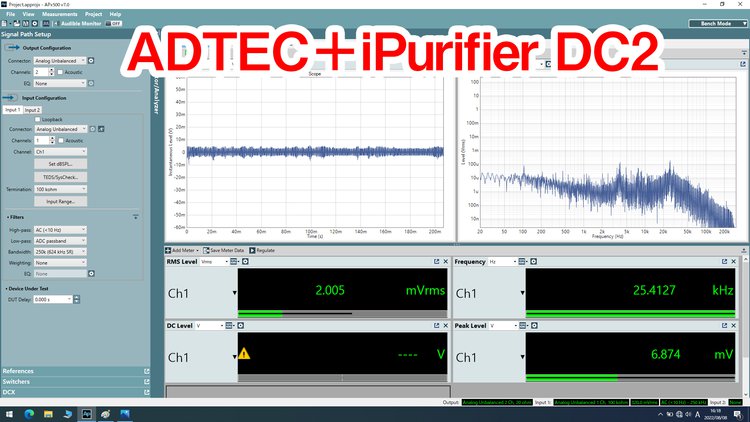Open output EQ None dropdown

pyautogui.click(x=60, y=83)
